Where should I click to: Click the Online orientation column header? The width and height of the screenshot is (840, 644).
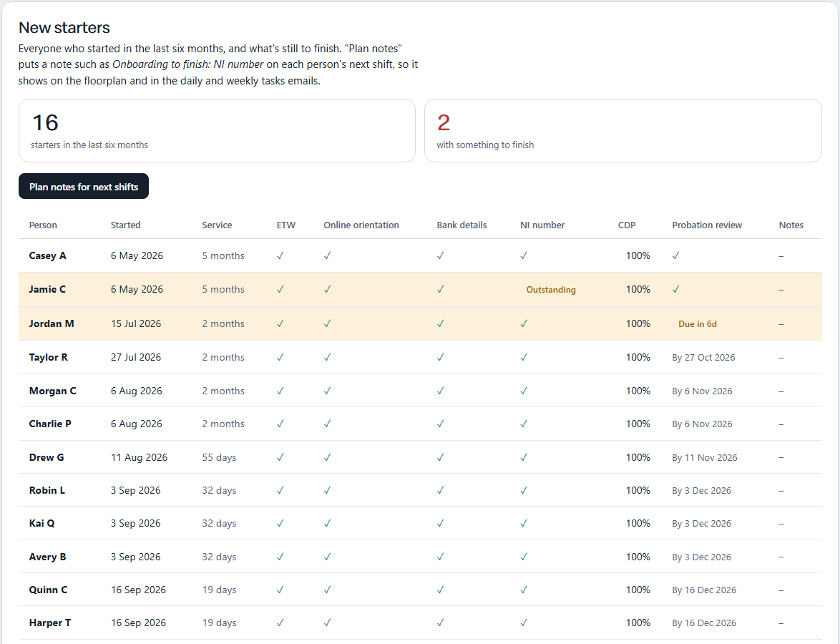click(x=361, y=225)
